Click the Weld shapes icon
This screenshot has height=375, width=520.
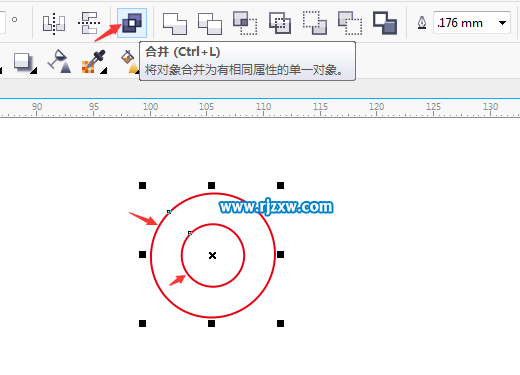click(x=175, y=24)
